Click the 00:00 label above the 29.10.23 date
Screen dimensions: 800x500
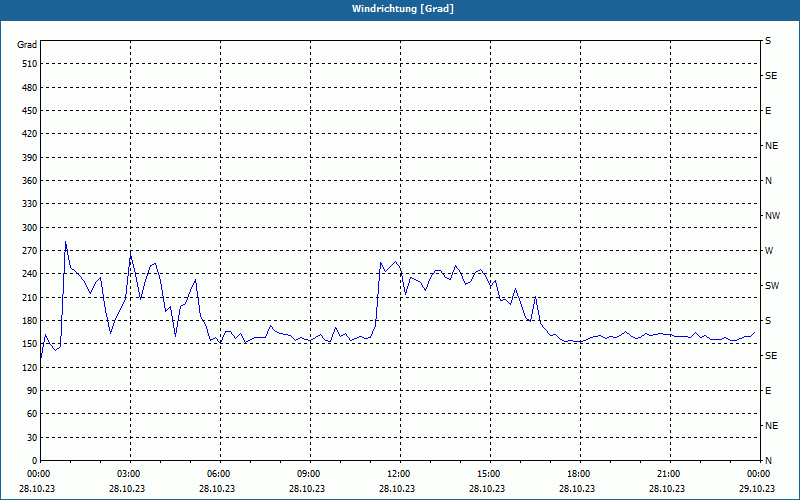click(758, 474)
